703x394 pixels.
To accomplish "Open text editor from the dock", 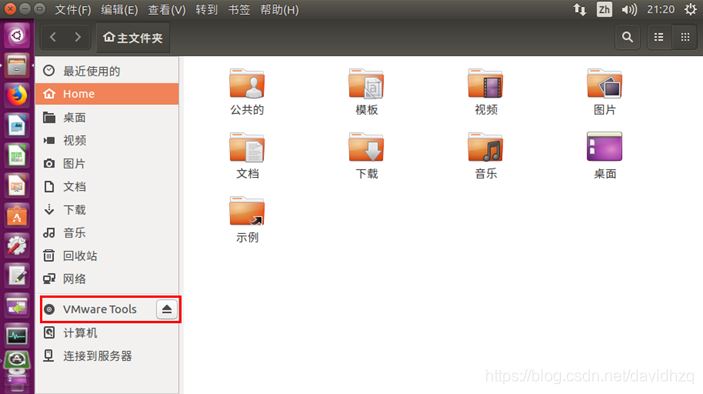I will click(17, 276).
